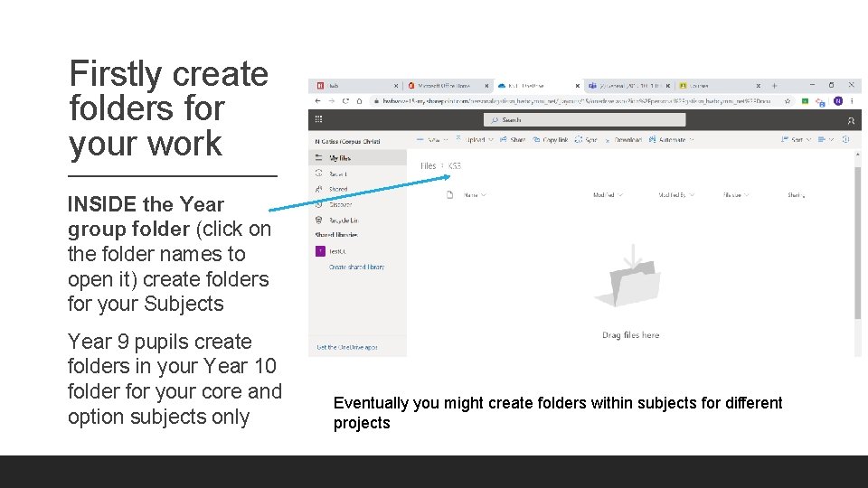Click the Create shared library link

(356, 267)
